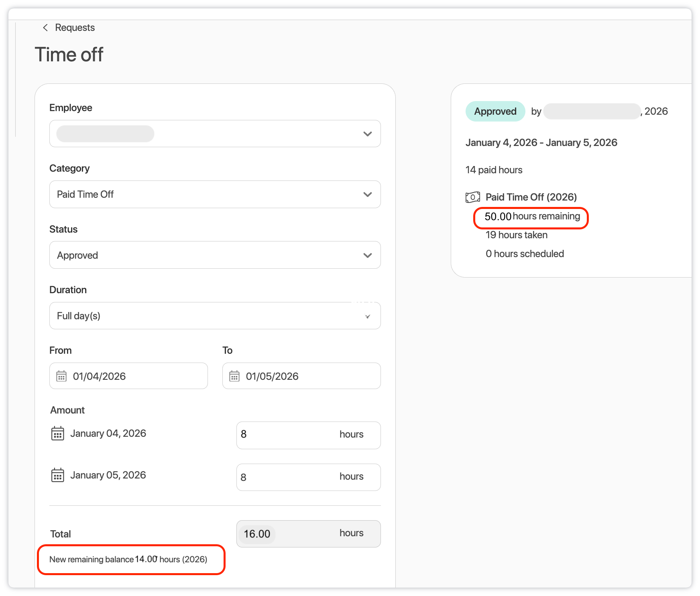Click calendar icon beside January 04, 2026
Viewport: 700px width, 596px height.
click(x=58, y=434)
